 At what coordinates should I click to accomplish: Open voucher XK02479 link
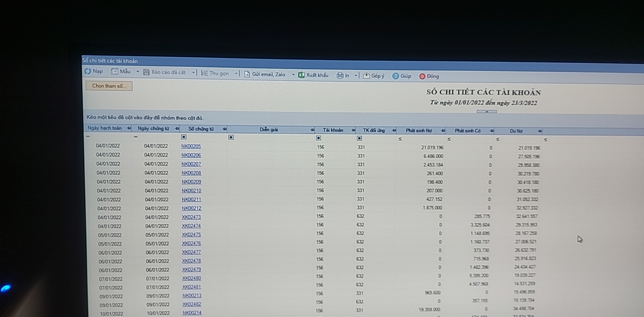(191, 269)
